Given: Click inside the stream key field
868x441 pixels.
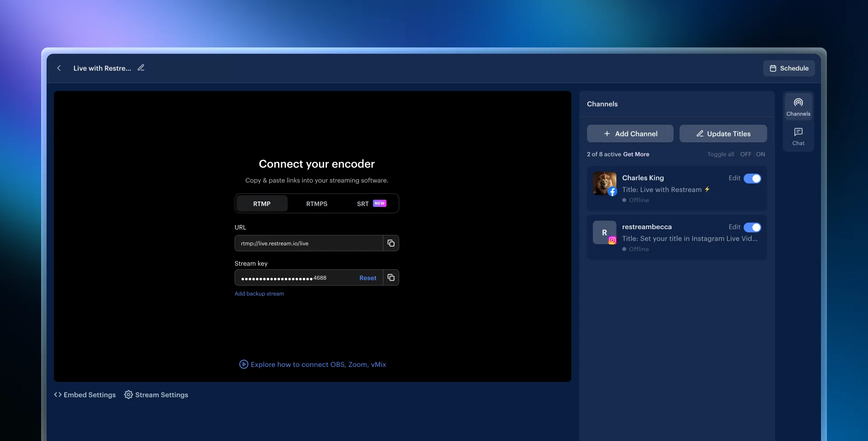Looking at the screenshot, I should point(294,277).
